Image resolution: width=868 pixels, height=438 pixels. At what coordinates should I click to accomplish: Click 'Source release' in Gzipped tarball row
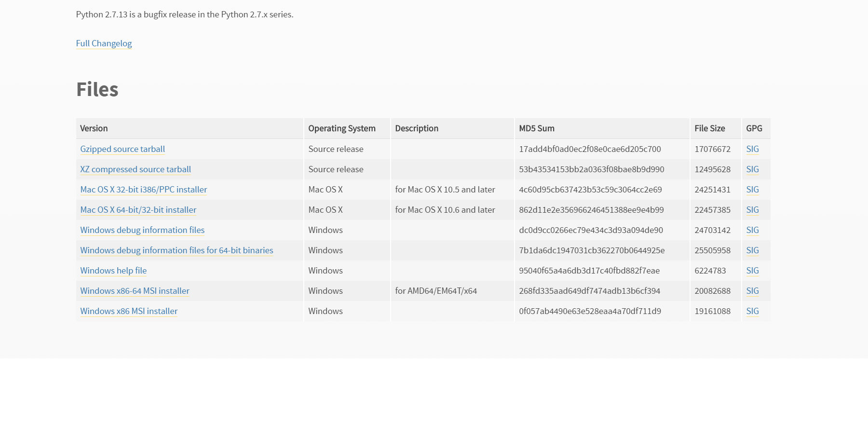pos(336,149)
